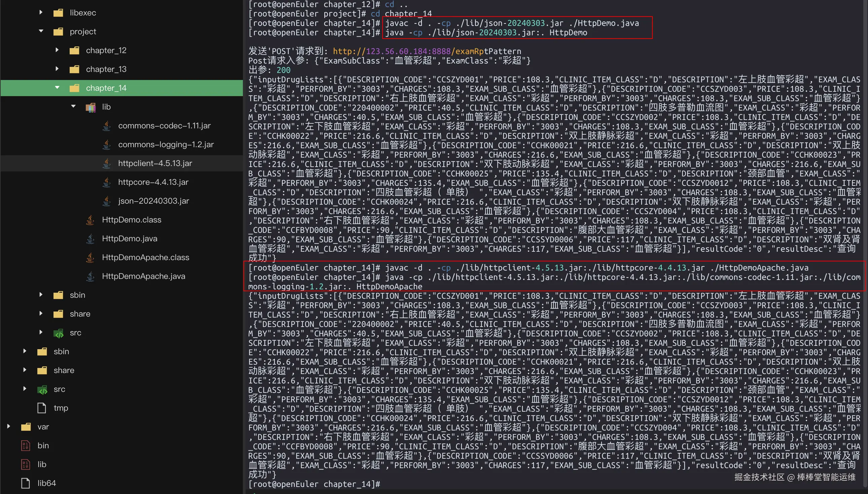This screenshot has height=494, width=868.
Task: Expand the var folder arrow
Action: 9,426
